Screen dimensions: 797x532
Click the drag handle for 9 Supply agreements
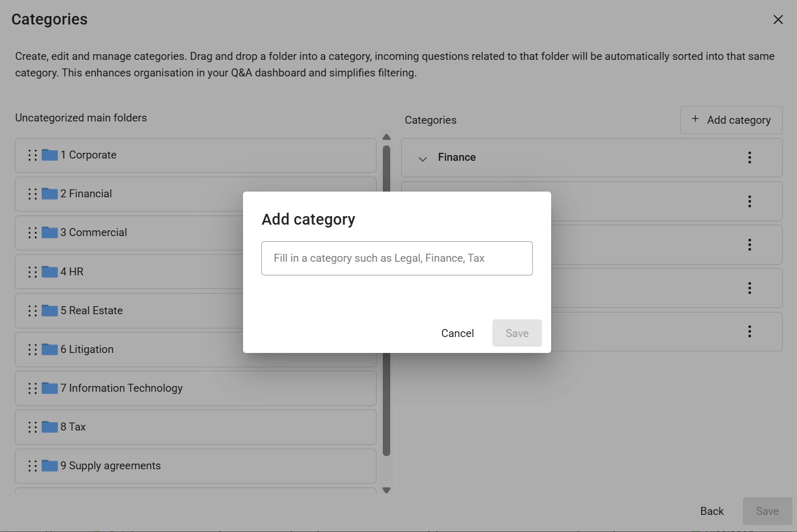(33, 466)
